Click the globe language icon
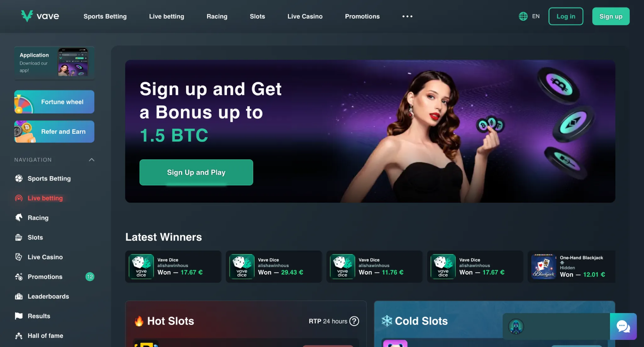Screen dimensions: 644x347 click(x=523, y=16)
